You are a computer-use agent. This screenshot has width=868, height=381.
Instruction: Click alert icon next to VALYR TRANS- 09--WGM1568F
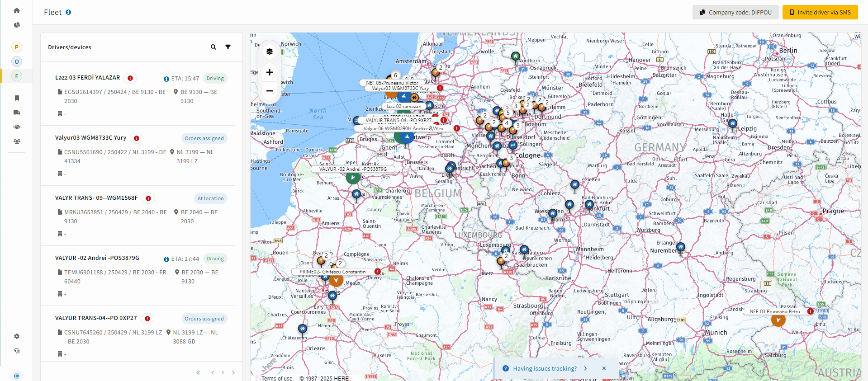click(x=148, y=198)
